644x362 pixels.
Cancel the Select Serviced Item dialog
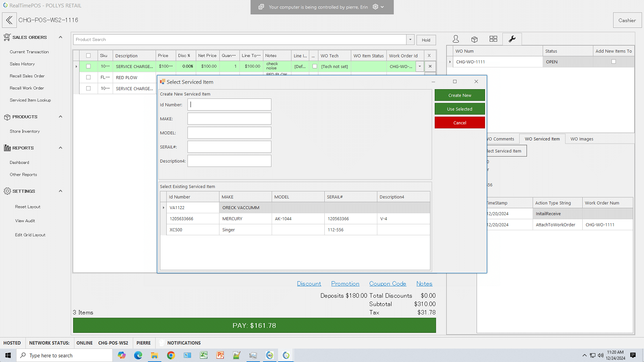(460, 122)
